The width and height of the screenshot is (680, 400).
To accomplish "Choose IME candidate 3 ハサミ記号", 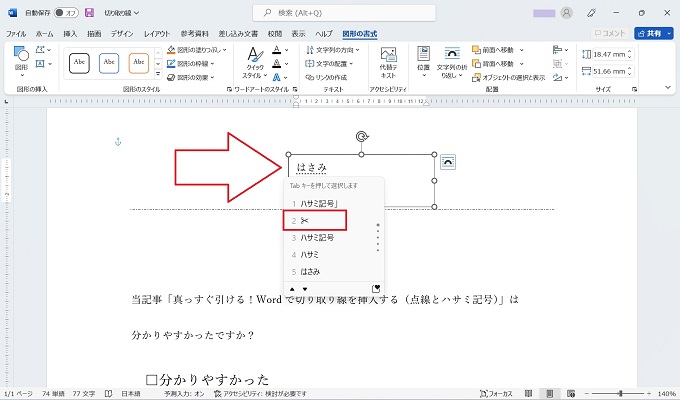I will pos(333,238).
